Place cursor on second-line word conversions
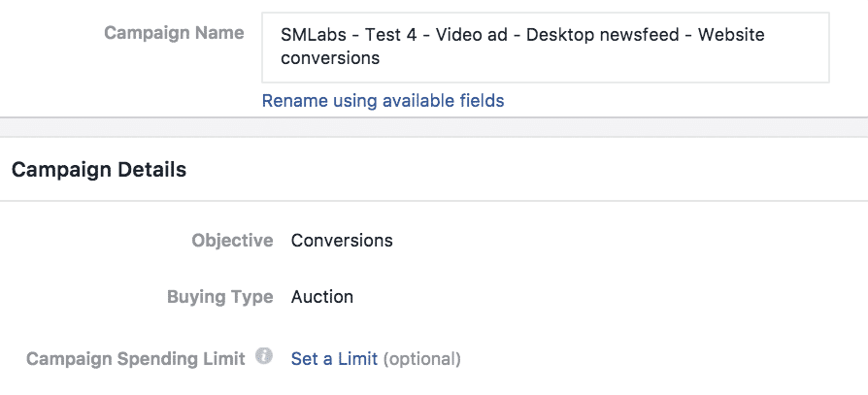This screenshot has height=395, width=868. click(330, 58)
